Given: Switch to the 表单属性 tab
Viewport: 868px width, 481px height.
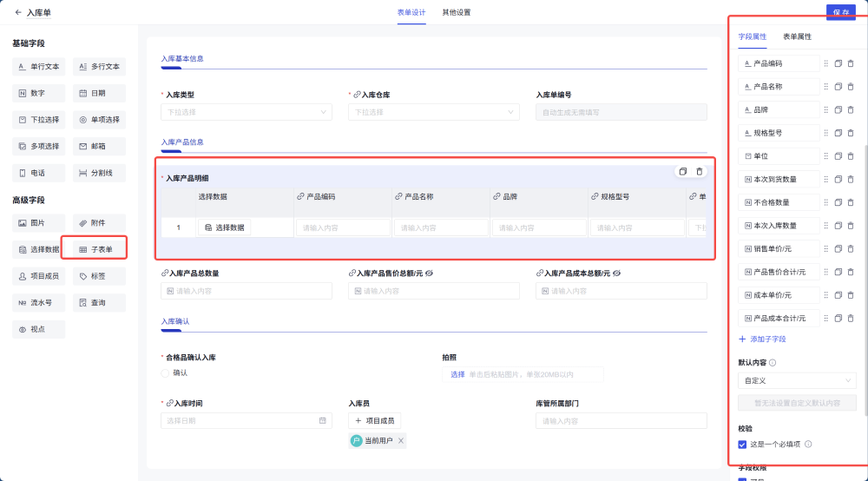Looking at the screenshot, I should click(x=797, y=37).
